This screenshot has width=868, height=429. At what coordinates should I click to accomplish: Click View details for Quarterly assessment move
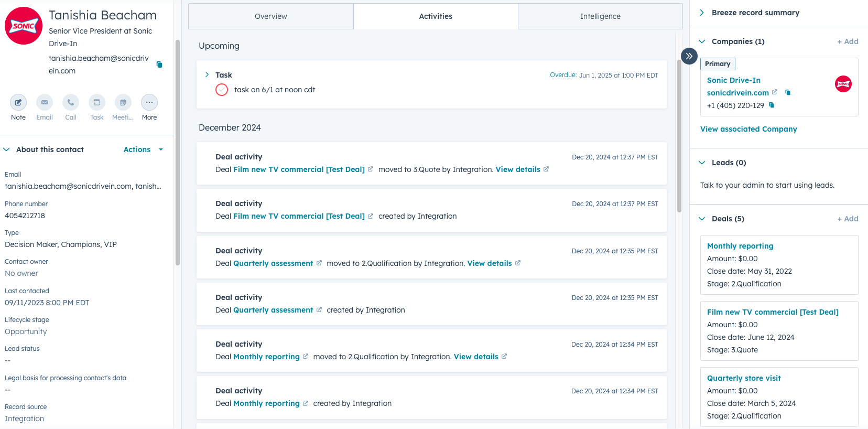490,263
